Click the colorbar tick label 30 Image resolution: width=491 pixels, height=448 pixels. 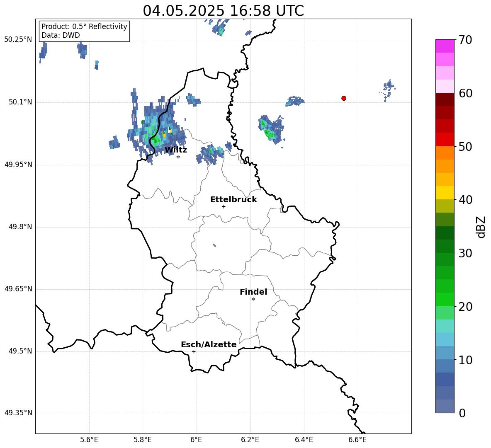tap(465, 253)
